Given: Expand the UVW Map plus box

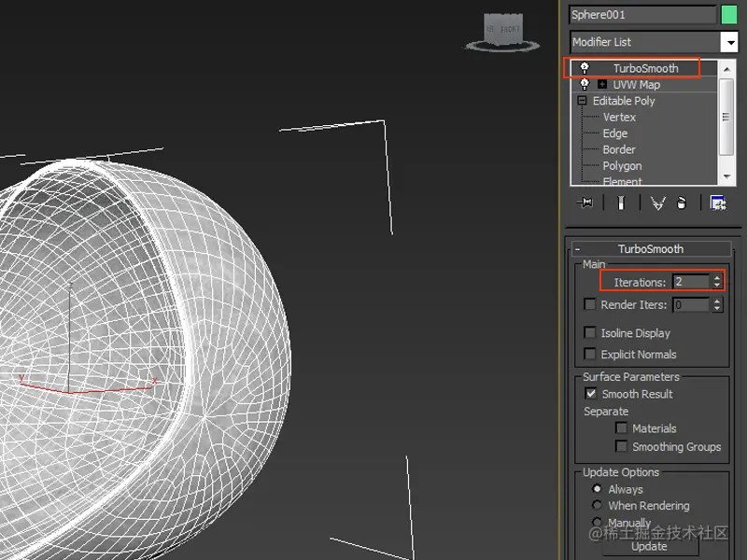Looking at the screenshot, I should [x=602, y=84].
